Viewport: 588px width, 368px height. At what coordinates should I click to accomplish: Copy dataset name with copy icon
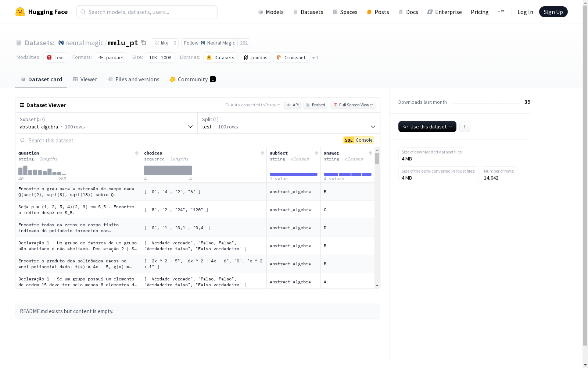144,43
